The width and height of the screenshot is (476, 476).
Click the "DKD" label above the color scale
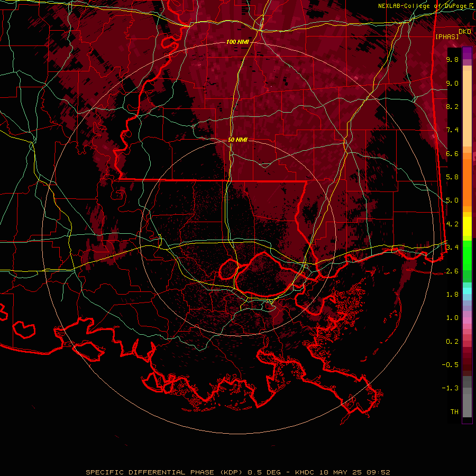[464, 32]
